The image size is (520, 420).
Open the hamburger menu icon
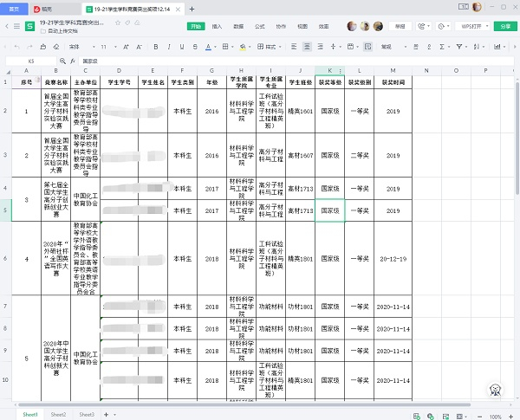tap(16, 26)
